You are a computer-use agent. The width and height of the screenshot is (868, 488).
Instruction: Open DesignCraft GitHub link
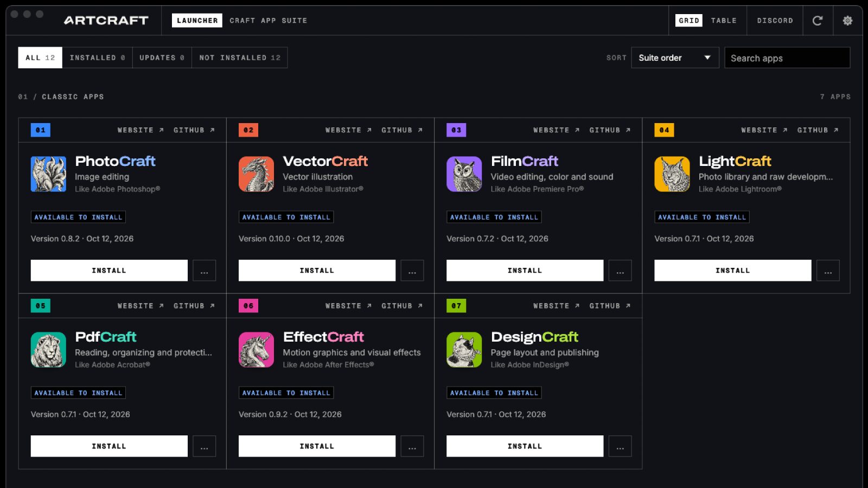tap(610, 306)
